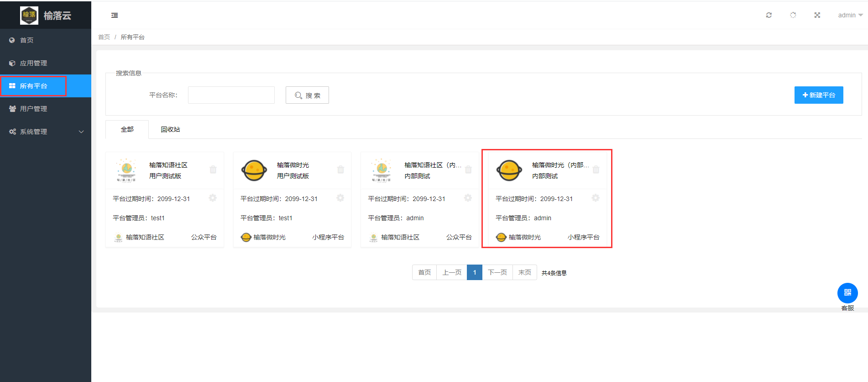This screenshot has height=382, width=868.
Task: Click the 榆落知语社区（内部测试）platform logo
Action: pos(382,170)
